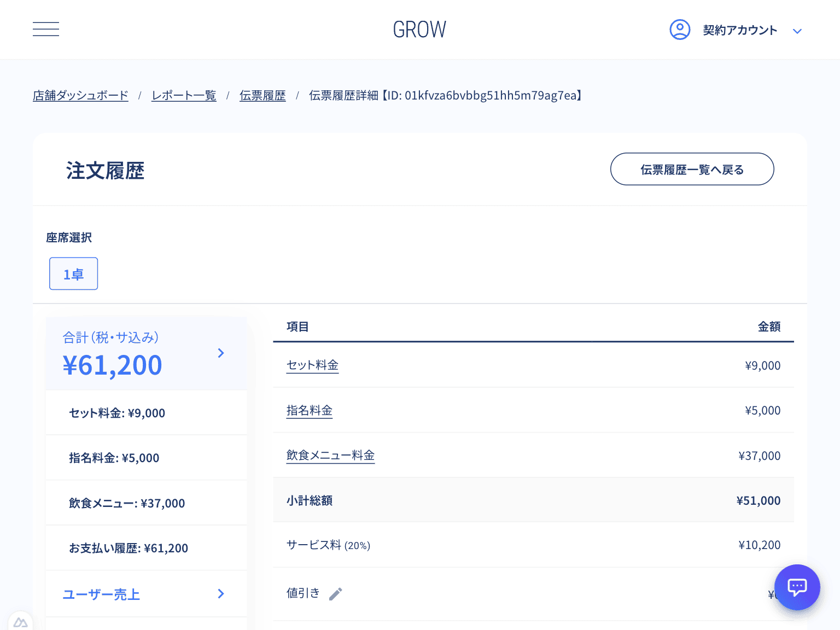Open the レポート一覧 breadcrumb link

[184, 96]
